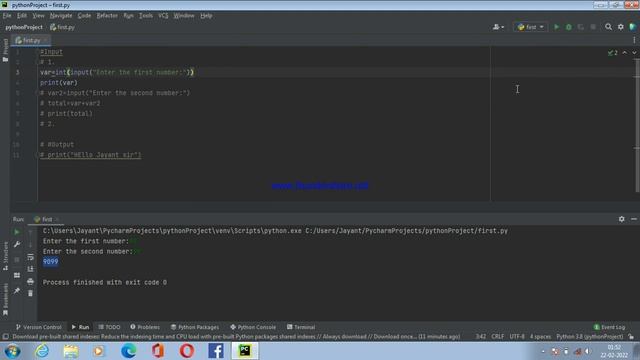Screen dimensions: 640x360
Task: Open the user account dropdown in the toolbar
Action: coord(498,27)
